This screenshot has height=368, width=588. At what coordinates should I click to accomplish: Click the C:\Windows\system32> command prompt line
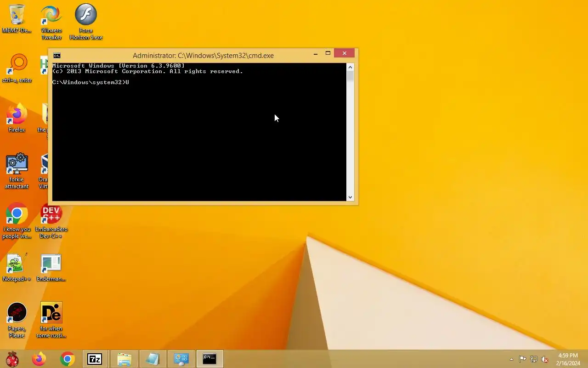[90, 82]
